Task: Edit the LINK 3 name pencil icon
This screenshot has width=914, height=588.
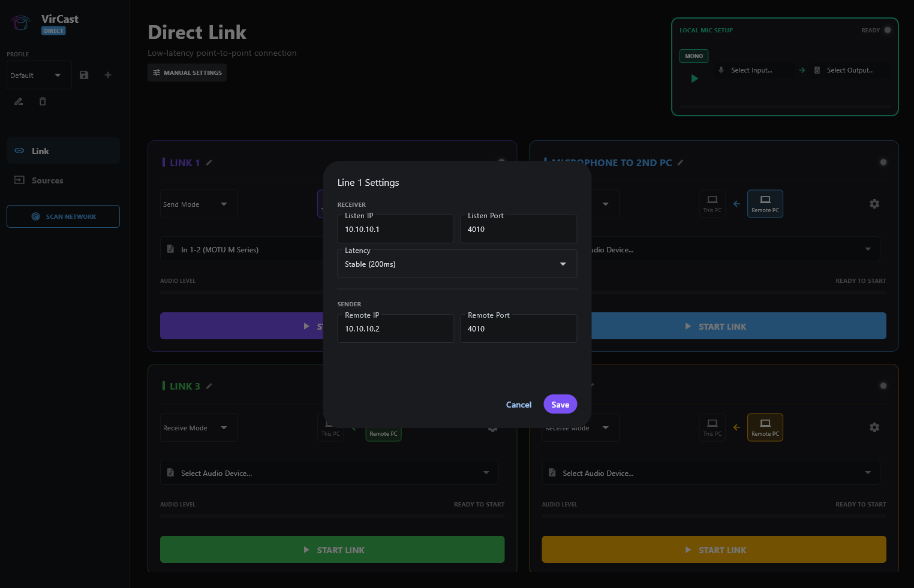Action: [209, 386]
